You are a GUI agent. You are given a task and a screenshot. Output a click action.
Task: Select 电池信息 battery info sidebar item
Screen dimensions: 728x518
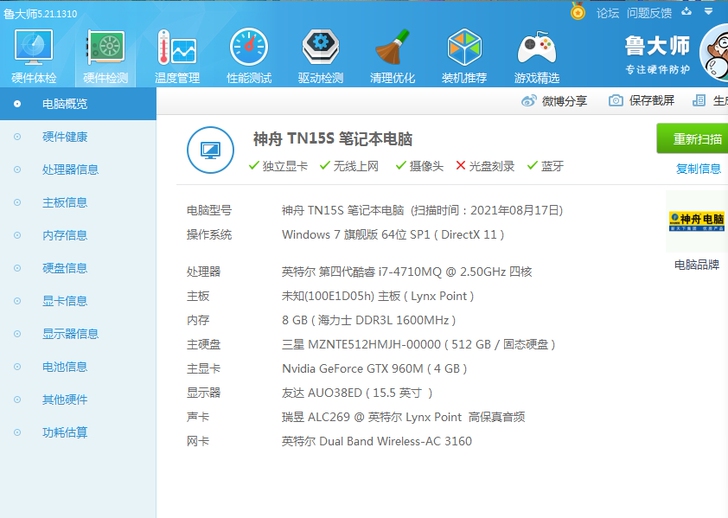64,367
